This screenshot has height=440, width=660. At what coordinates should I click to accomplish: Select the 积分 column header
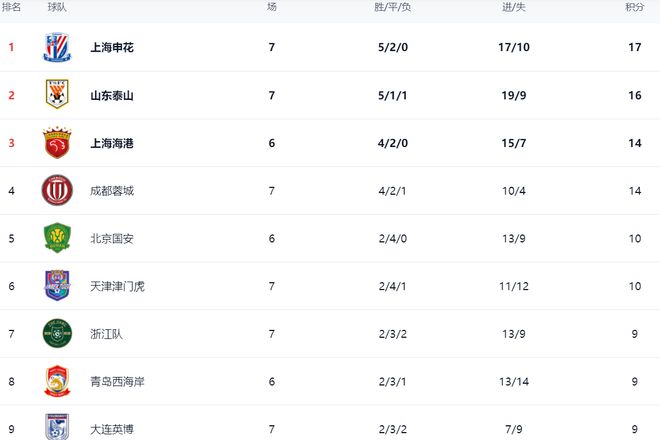pos(635,7)
